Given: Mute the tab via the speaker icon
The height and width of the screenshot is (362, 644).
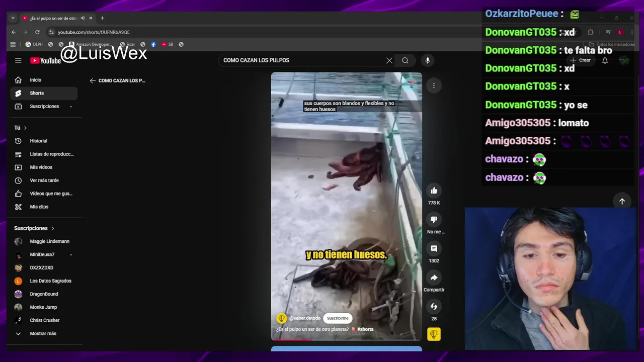Looking at the screenshot, I should (83, 18).
